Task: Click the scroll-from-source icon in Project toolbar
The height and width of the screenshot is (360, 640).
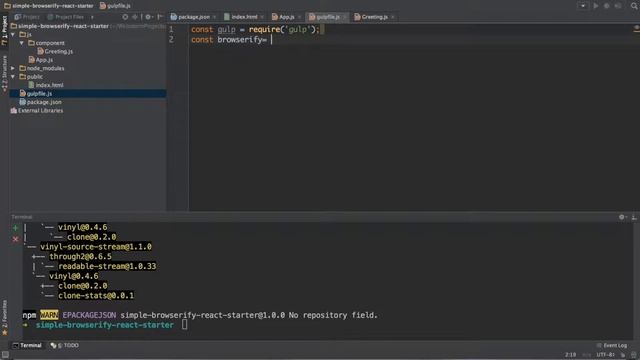Action: click(125, 17)
